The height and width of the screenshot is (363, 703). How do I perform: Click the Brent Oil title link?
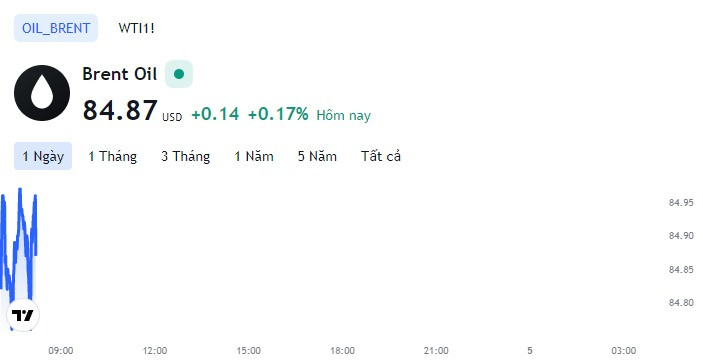[120, 74]
